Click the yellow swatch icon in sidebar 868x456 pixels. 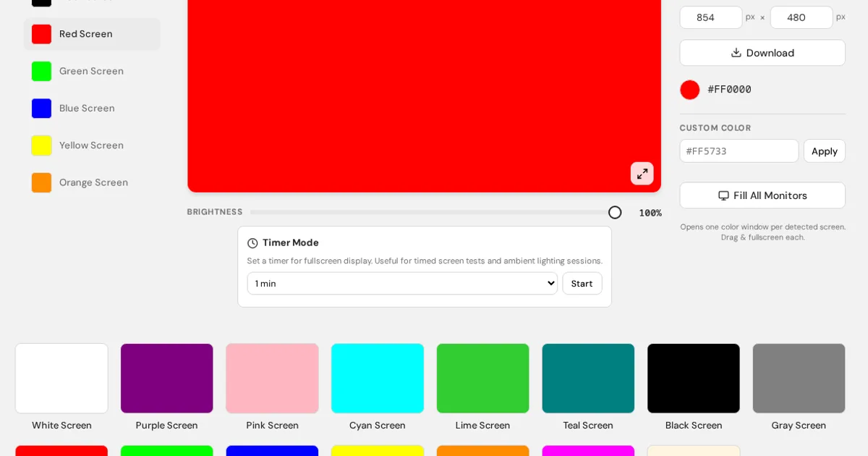[41, 145]
